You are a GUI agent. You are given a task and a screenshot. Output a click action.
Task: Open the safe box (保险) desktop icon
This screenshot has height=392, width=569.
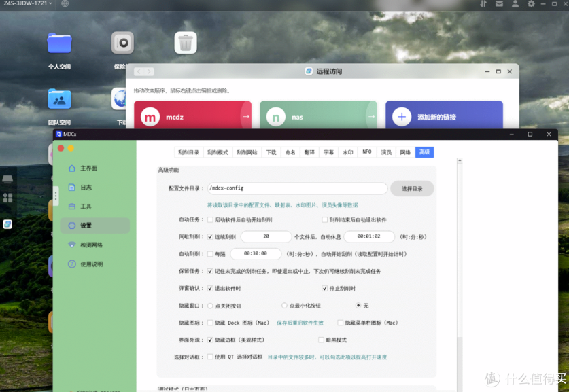[x=122, y=43]
